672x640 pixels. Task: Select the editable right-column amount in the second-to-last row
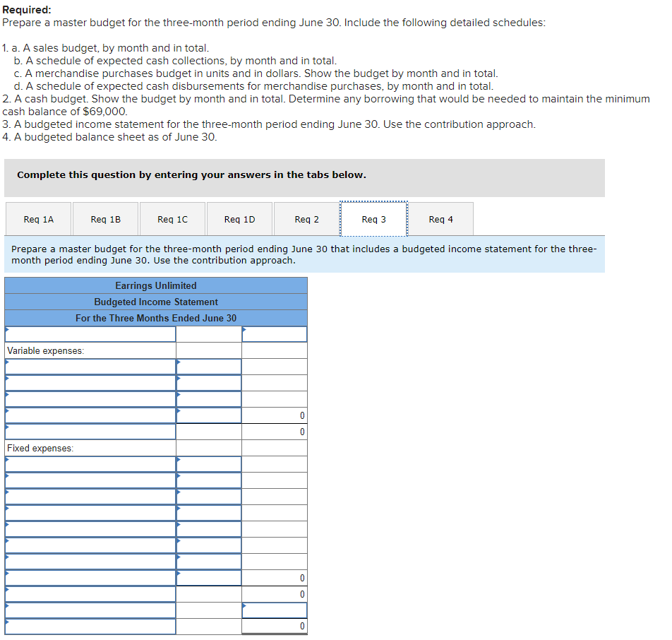click(x=275, y=610)
